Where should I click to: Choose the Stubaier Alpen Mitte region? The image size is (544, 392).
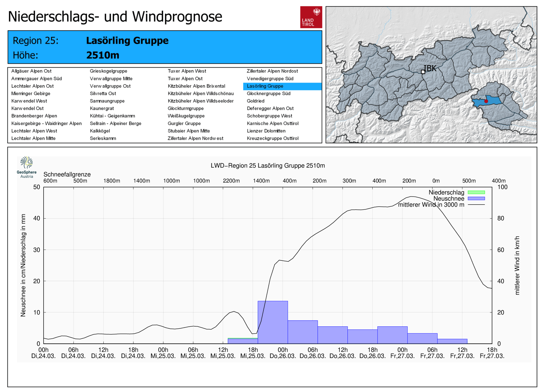pos(189,131)
